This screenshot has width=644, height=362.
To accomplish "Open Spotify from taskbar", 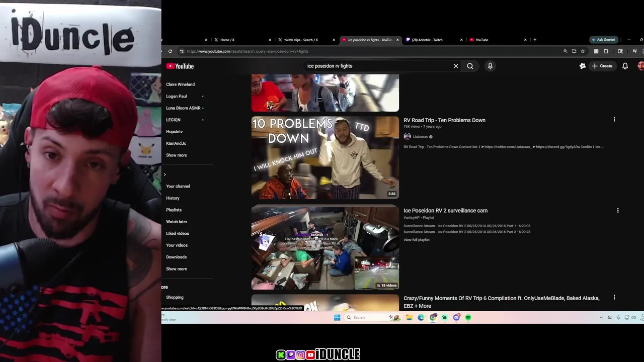I will (468, 317).
